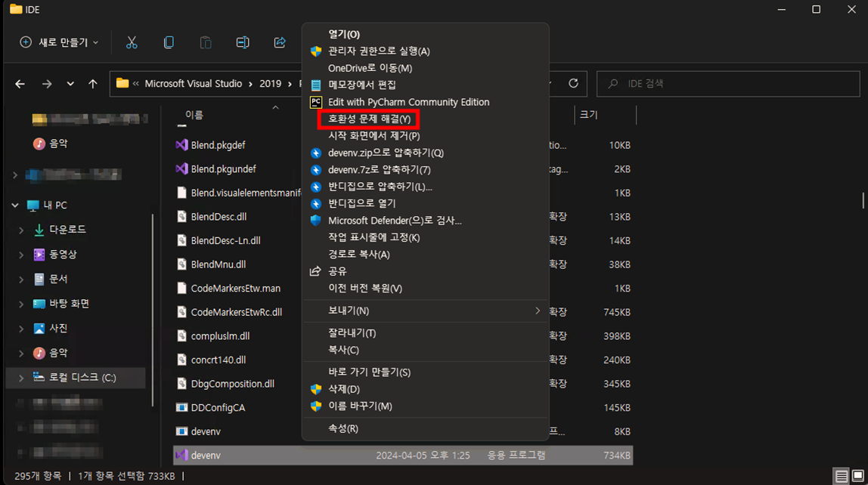Expand the 보내기(N) submenu
The width and height of the screenshot is (868, 485).
(425, 310)
